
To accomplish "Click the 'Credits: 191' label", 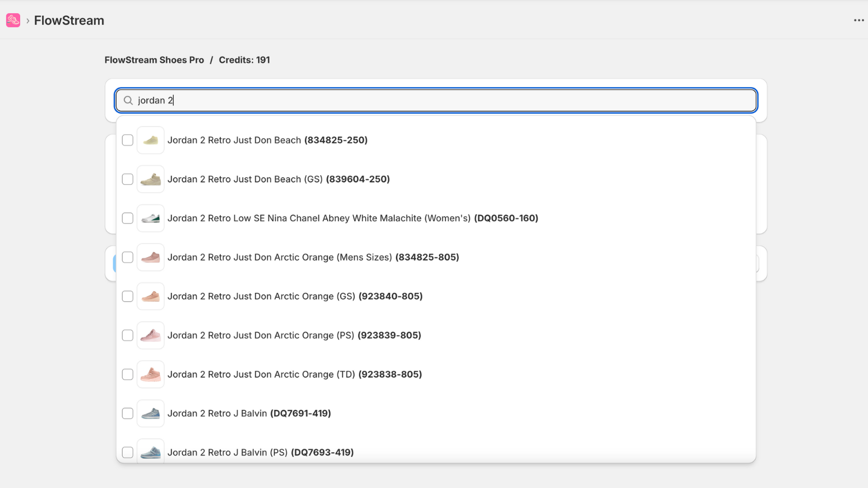I will click(244, 60).
